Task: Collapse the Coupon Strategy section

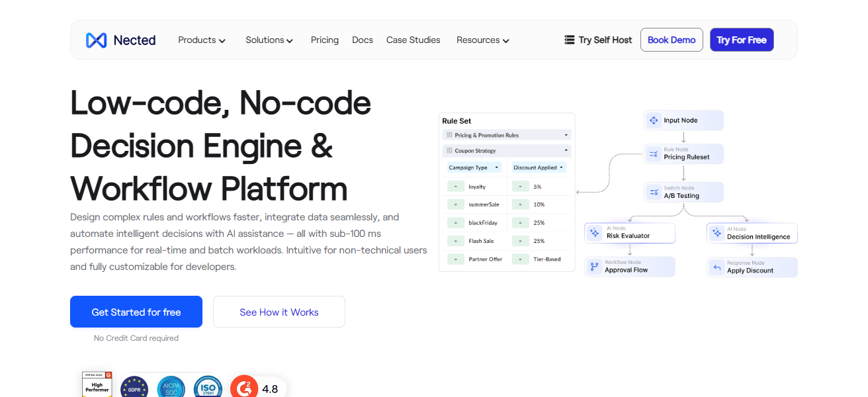Action: pyautogui.click(x=566, y=151)
